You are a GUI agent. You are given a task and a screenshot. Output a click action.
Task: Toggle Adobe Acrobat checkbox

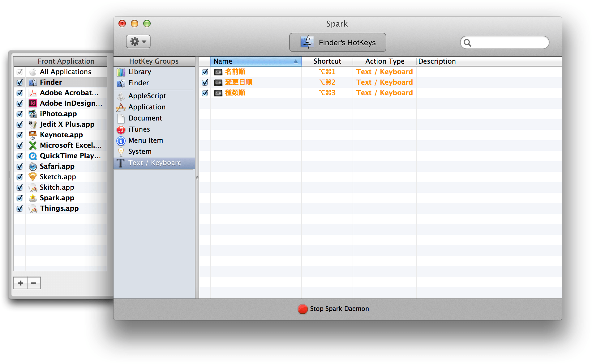20,93
